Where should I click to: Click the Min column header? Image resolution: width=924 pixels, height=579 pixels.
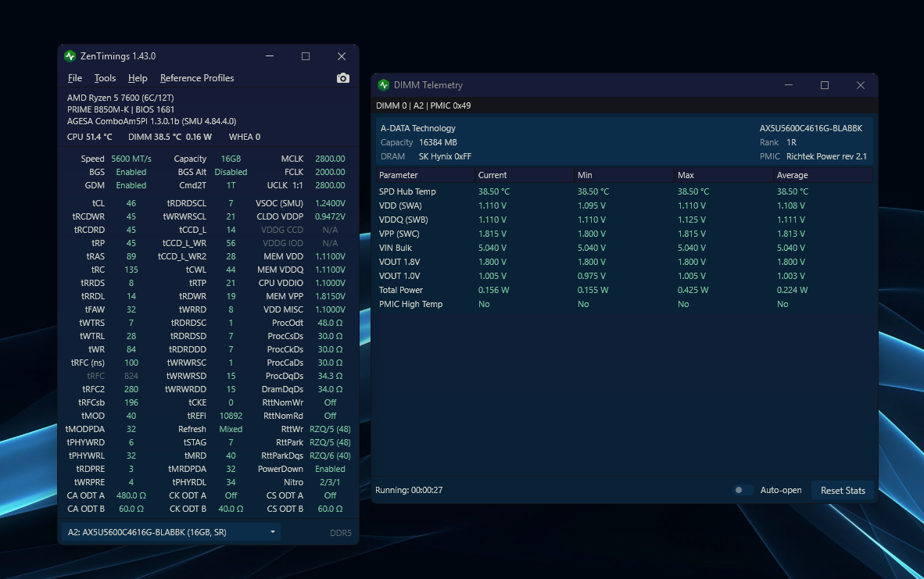pyautogui.click(x=624, y=175)
